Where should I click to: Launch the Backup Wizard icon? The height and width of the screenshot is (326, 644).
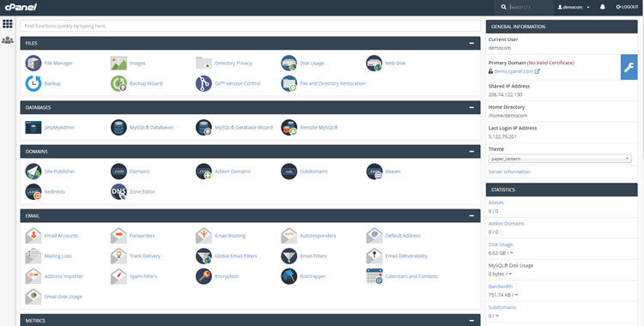click(x=118, y=83)
